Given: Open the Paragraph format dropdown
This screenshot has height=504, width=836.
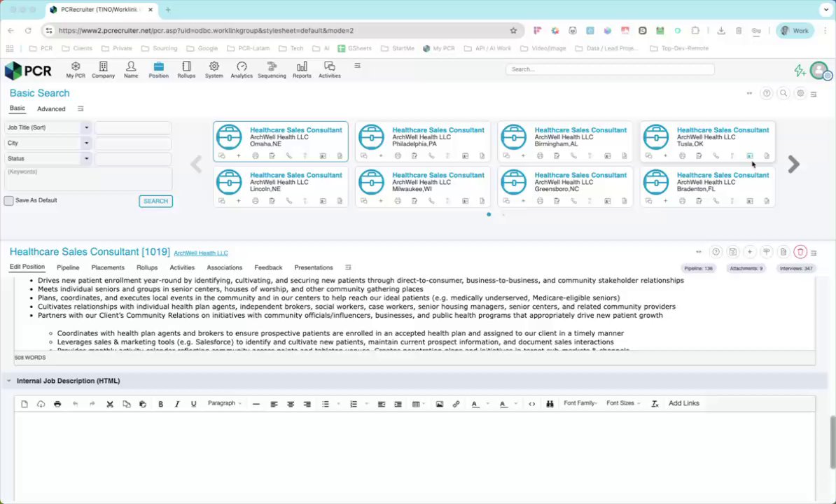Looking at the screenshot, I should click(x=225, y=404).
